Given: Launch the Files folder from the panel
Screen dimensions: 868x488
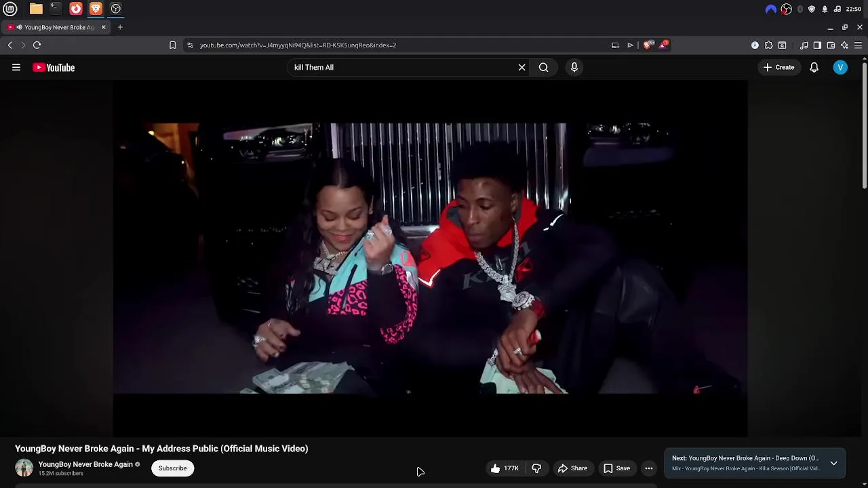Looking at the screenshot, I should click(x=36, y=9).
